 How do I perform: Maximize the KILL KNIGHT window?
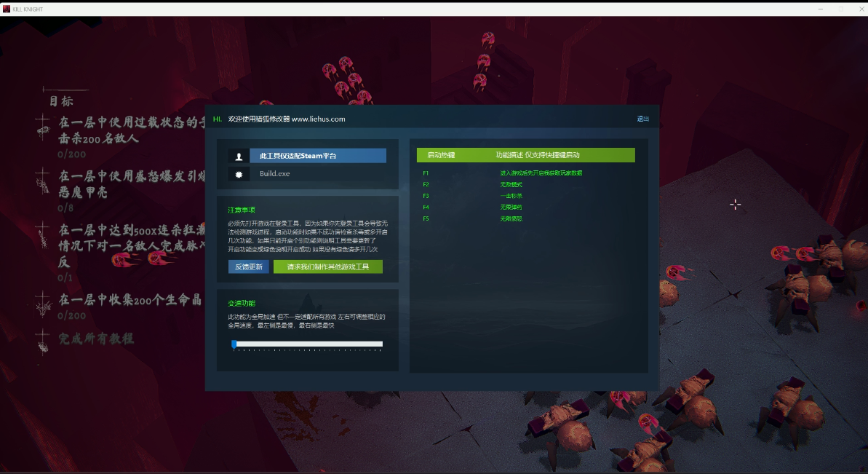pyautogui.click(x=841, y=9)
